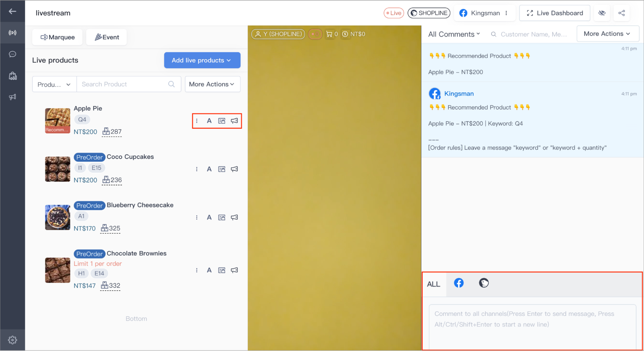Open the chat messages sidebar icon
The height and width of the screenshot is (351, 644).
13,54
